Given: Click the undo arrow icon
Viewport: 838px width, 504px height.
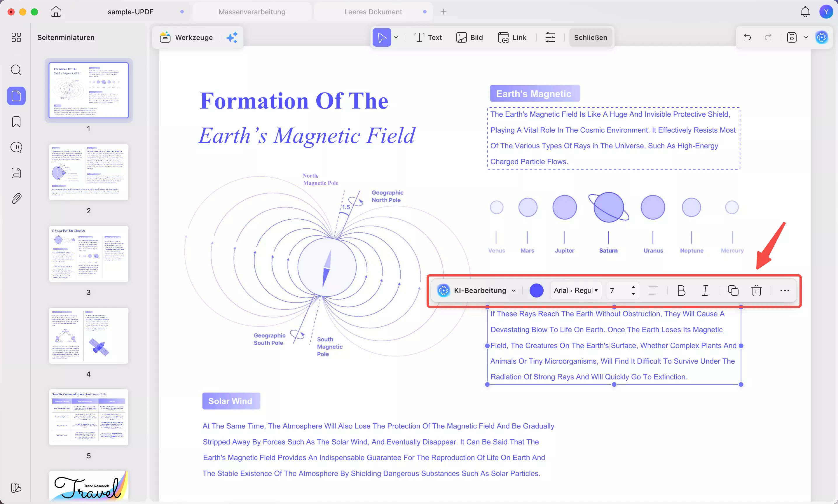Looking at the screenshot, I should [x=747, y=37].
